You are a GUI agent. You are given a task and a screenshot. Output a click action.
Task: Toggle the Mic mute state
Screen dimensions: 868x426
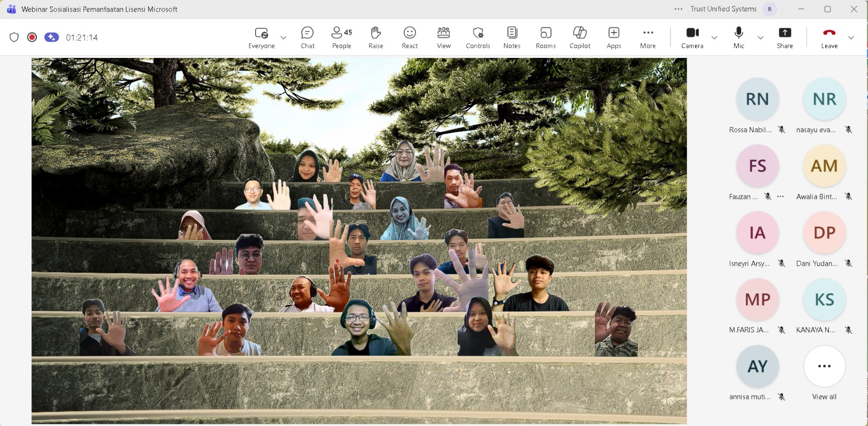pyautogui.click(x=738, y=37)
